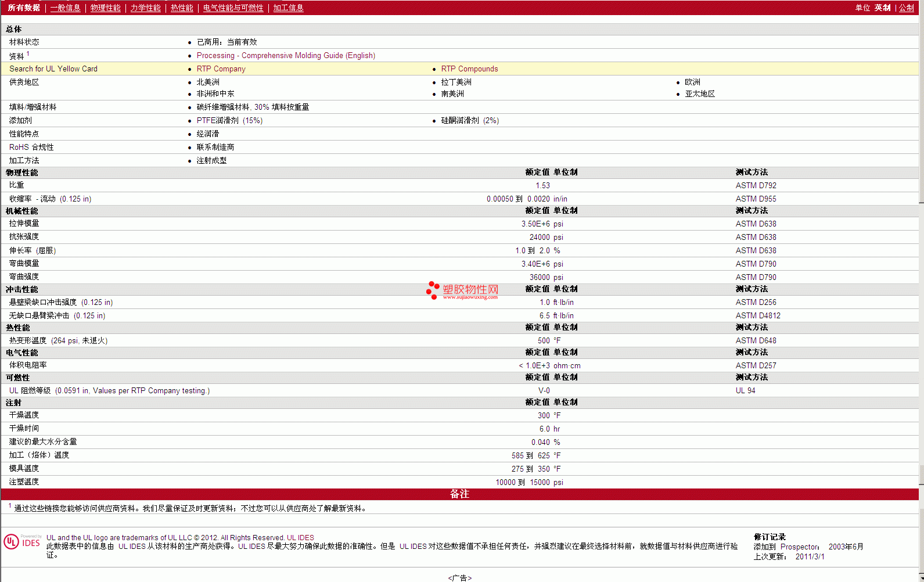Viewport: 924px width, 582px height.
Task: Select the 热性能 tab
Action: coord(182,8)
